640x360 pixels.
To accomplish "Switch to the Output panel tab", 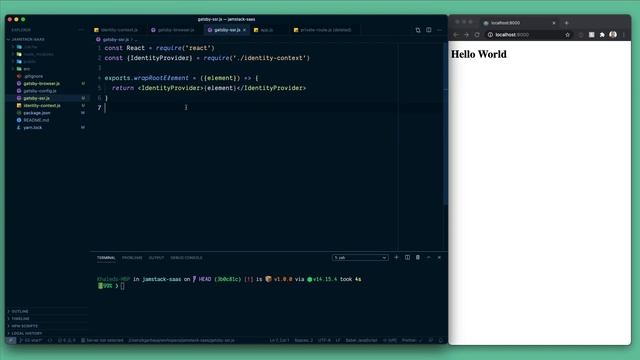I will (x=156, y=258).
